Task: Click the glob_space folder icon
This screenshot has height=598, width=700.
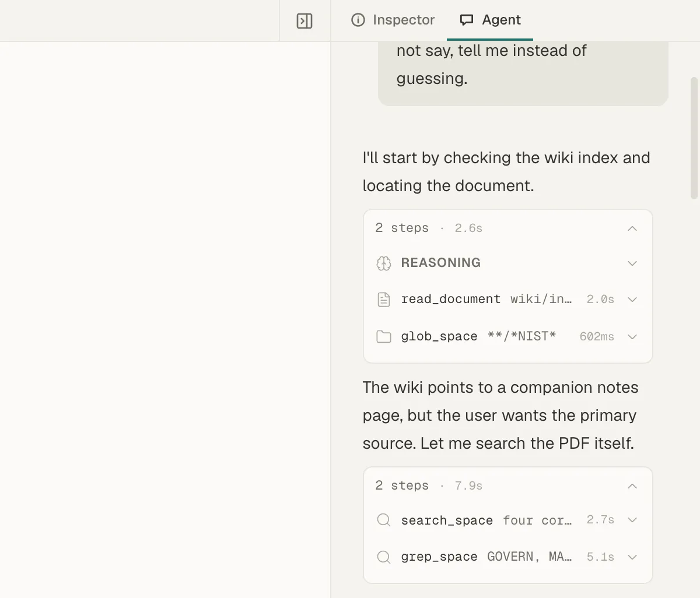Action: click(384, 337)
